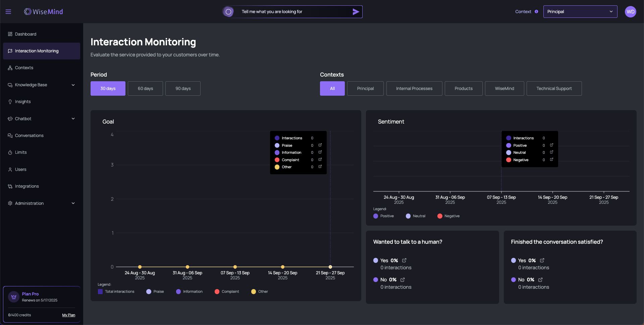
Task: Click the Total interactions legend swatch
Action: point(100,291)
